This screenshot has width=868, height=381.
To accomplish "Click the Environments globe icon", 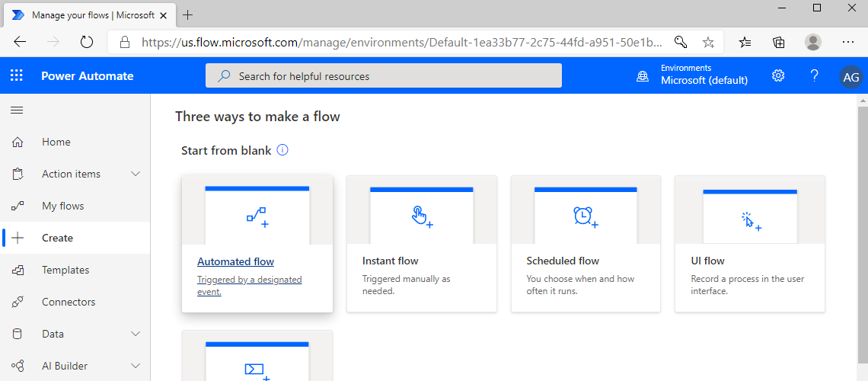I will coord(643,77).
